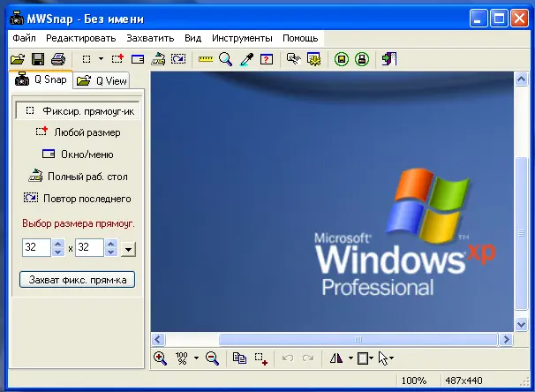The image size is (535, 392).
Task: Click the rectangle height input field
Action: coord(89,247)
